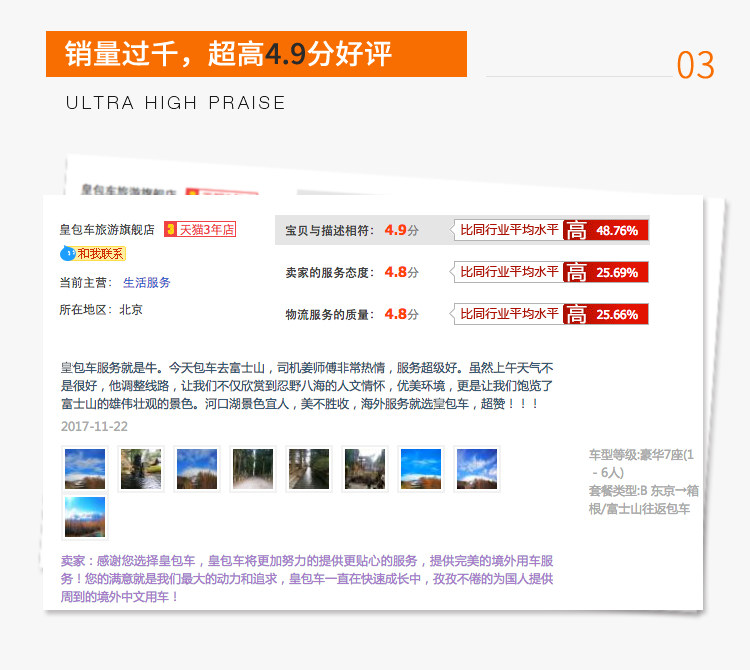Select the store name 皇包车旅游旗舰店

pyautogui.click(x=107, y=230)
